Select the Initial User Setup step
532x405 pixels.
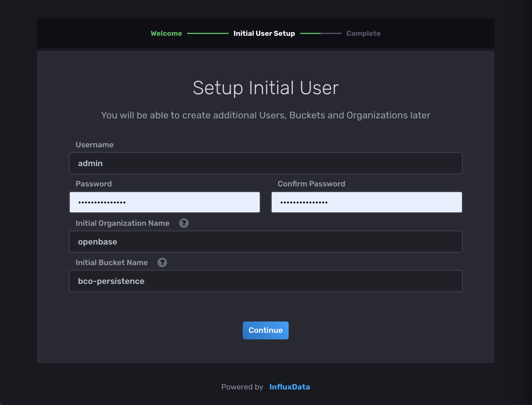264,33
